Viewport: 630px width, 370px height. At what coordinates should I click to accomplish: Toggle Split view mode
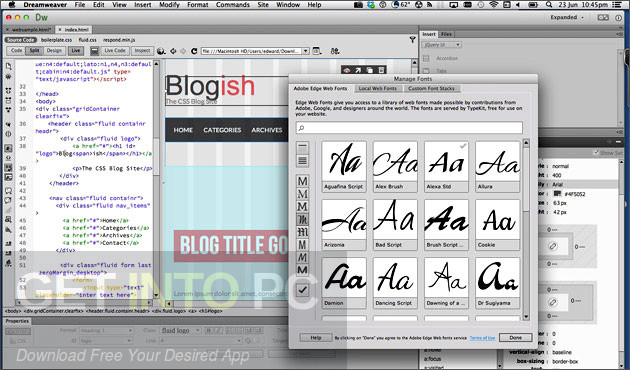coord(34,51)
